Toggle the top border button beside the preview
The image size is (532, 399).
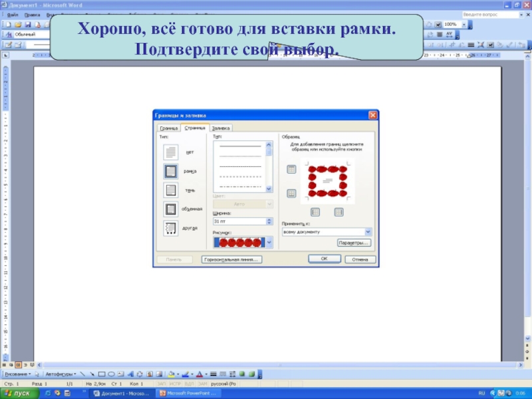click(x=291, y=170)
